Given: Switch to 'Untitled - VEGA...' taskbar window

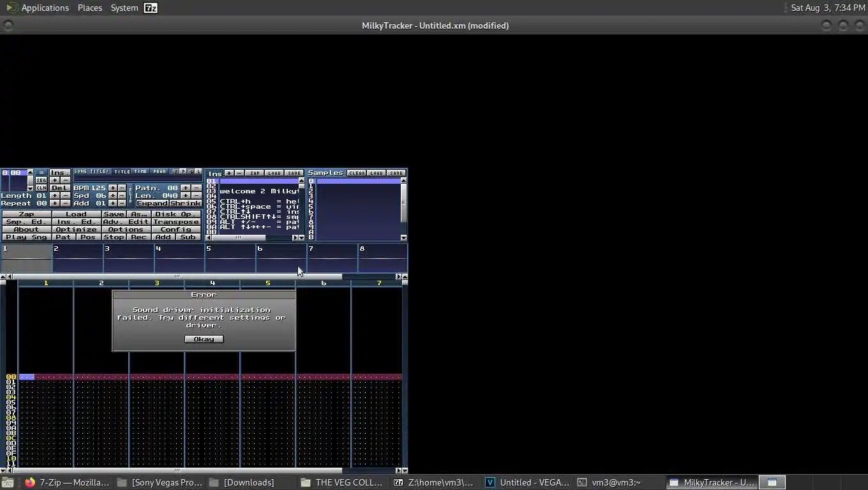Looking at the screenshot, I should (527, 482).
